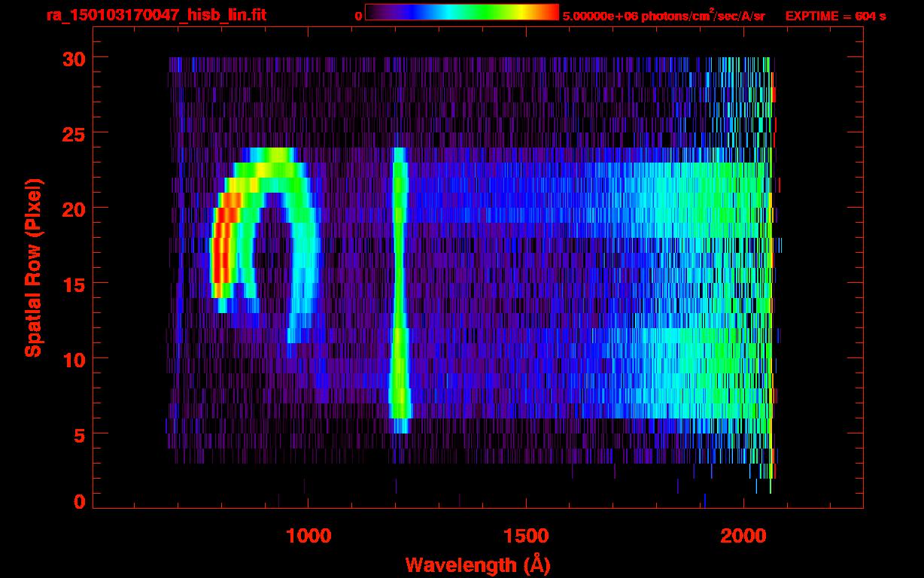Click the rainbow color scale bar
The width and height of the screenshot is (924, 578).
point(462,12)
